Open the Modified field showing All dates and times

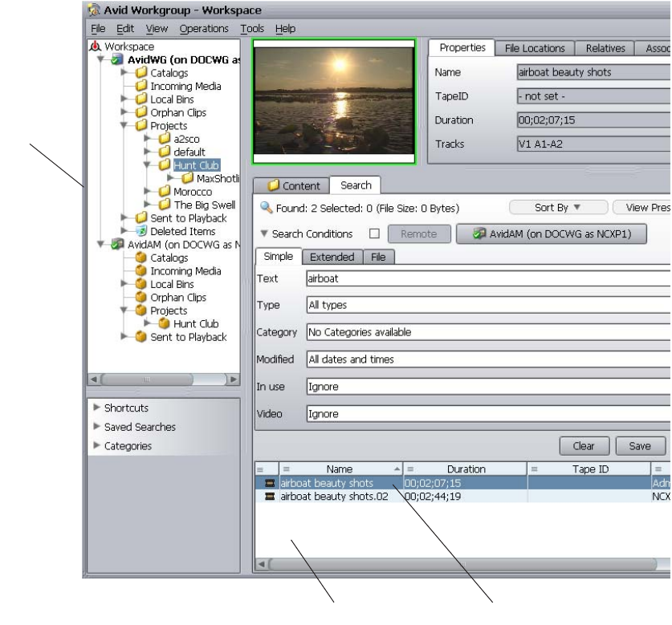[489, 359]
